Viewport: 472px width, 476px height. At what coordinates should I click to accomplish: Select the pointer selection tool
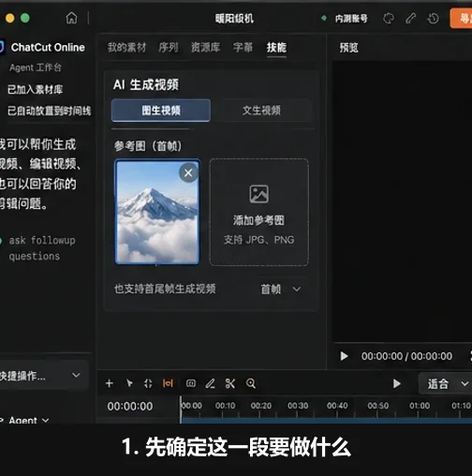point(129,383)
